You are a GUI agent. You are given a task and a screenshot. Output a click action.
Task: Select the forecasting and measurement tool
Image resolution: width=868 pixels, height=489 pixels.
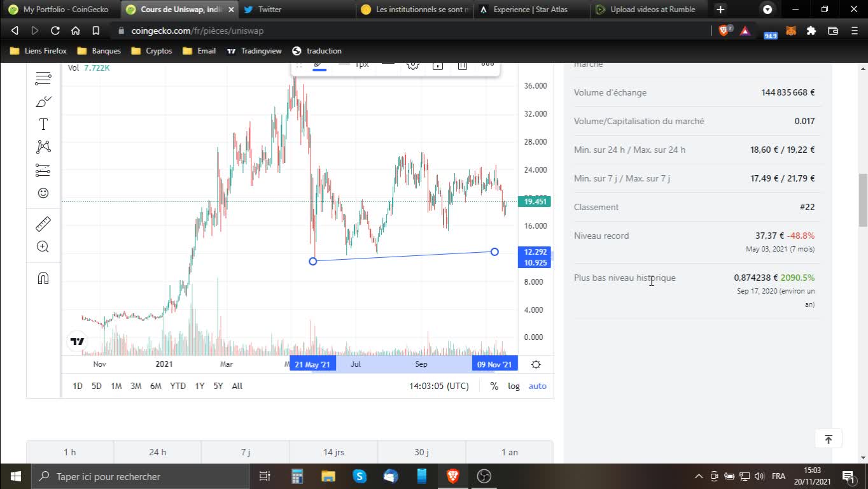tap(43, 170)
